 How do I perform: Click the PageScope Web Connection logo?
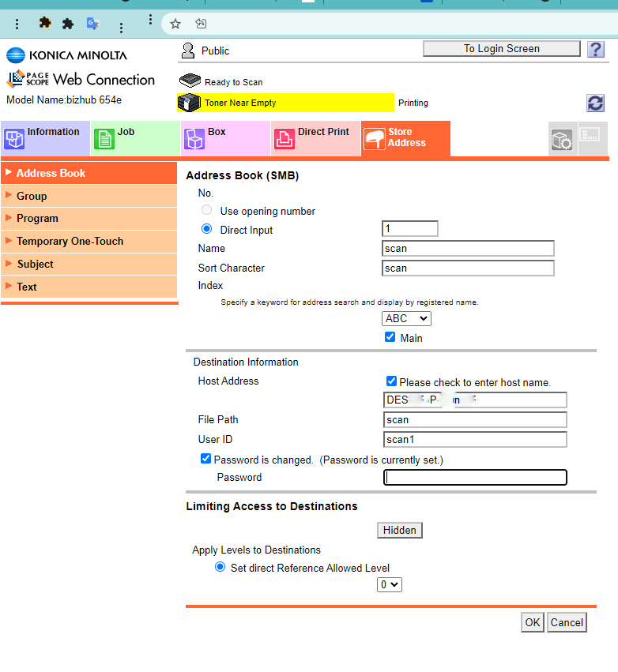pos(81,79)
